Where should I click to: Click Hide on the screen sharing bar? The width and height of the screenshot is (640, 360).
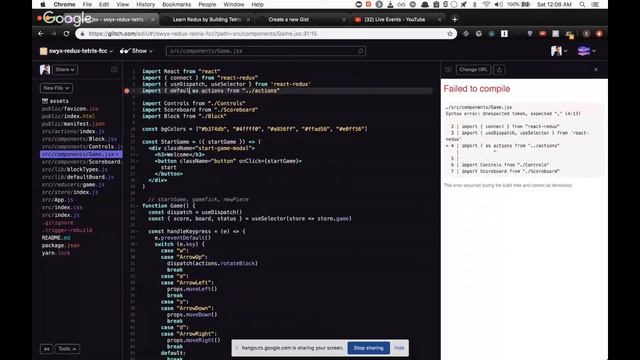point(399,348)
